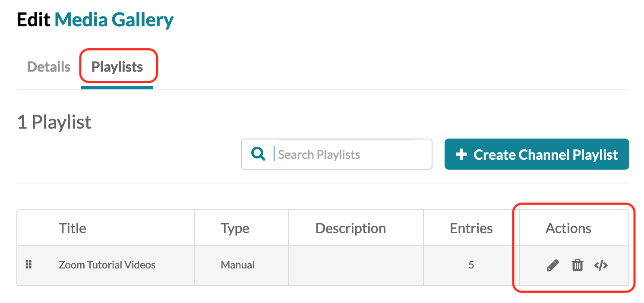Click the pencil edit icon for Zoom Tutorial Videos

click(x=552, y=265)
